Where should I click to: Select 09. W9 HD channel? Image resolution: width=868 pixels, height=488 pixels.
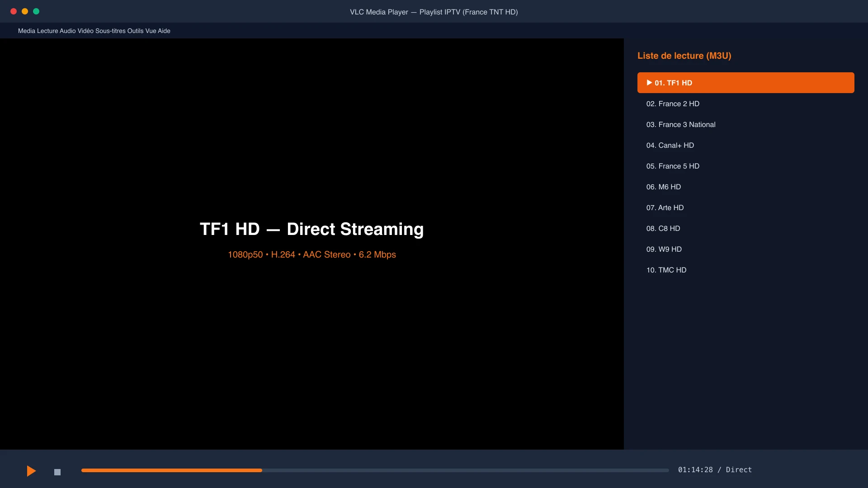pos(745,249)
